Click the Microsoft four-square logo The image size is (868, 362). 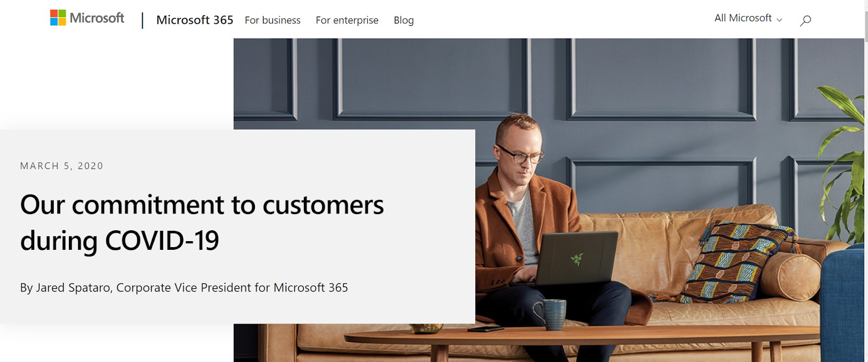click(58, 18)
